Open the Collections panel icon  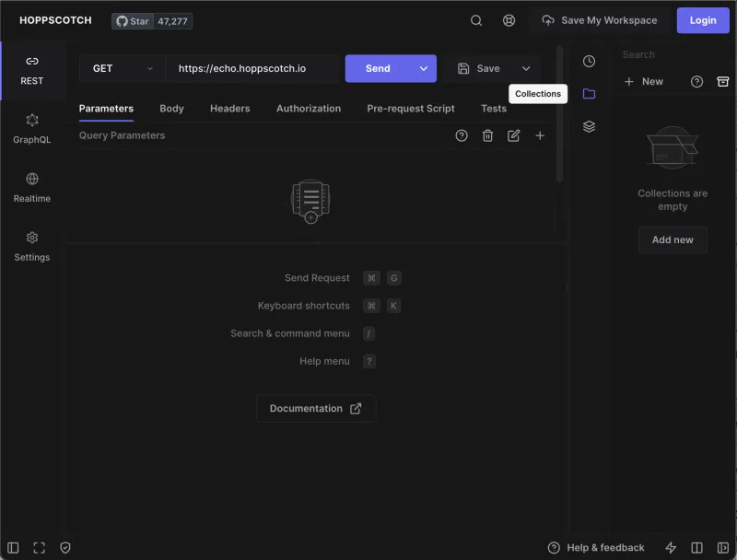pyautogui.click(x=589, y=93)
